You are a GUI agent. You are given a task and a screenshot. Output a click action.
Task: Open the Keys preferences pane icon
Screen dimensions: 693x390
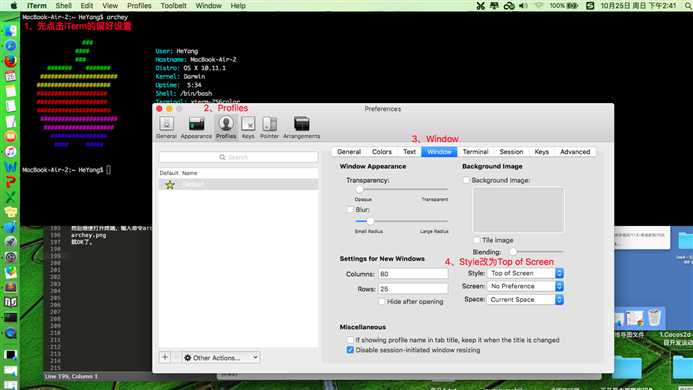[x=248, y=127]
